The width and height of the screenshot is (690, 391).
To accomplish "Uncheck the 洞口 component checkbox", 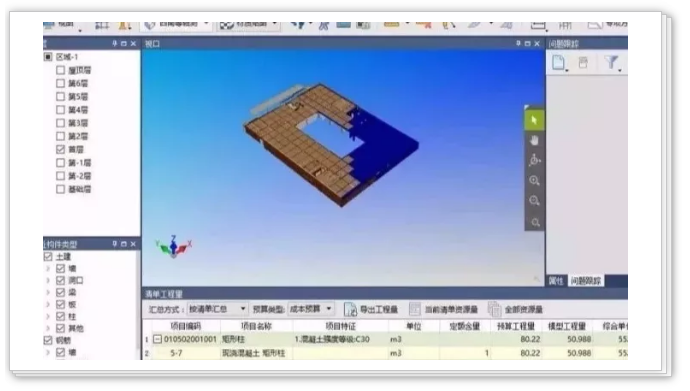I will point(60,280).
